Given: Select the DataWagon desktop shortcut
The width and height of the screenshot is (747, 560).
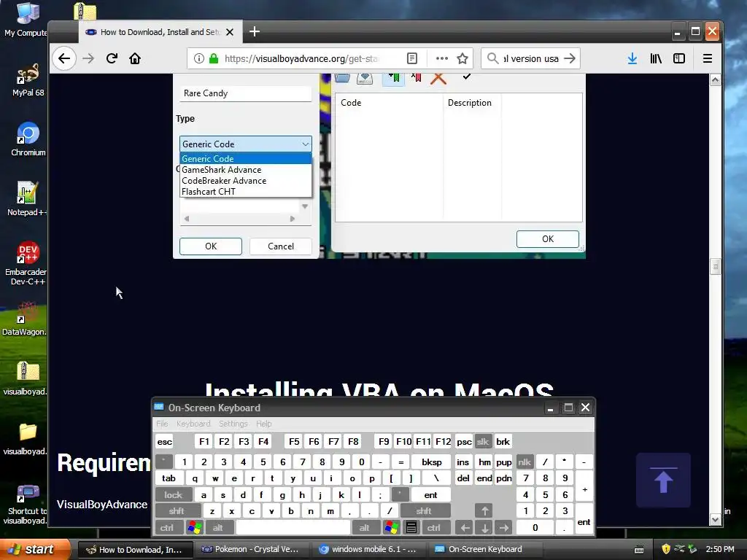Looking at the screenshot, I should (x=26, y=319).
